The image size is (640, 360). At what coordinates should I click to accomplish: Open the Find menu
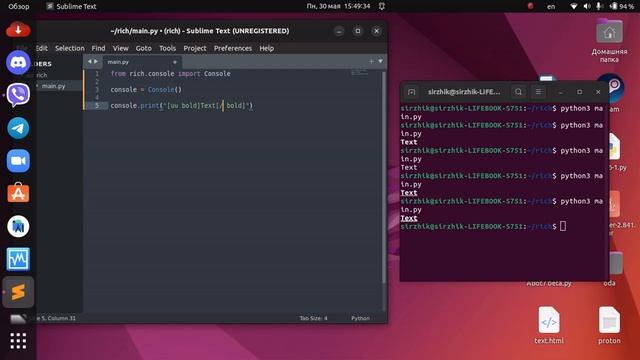(x=98, y=48)
